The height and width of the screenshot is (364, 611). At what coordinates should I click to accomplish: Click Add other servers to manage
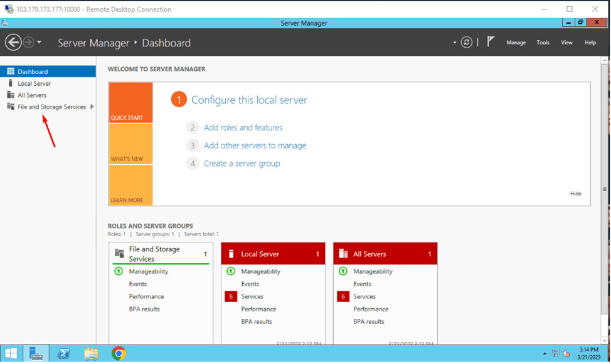point(255,145)
